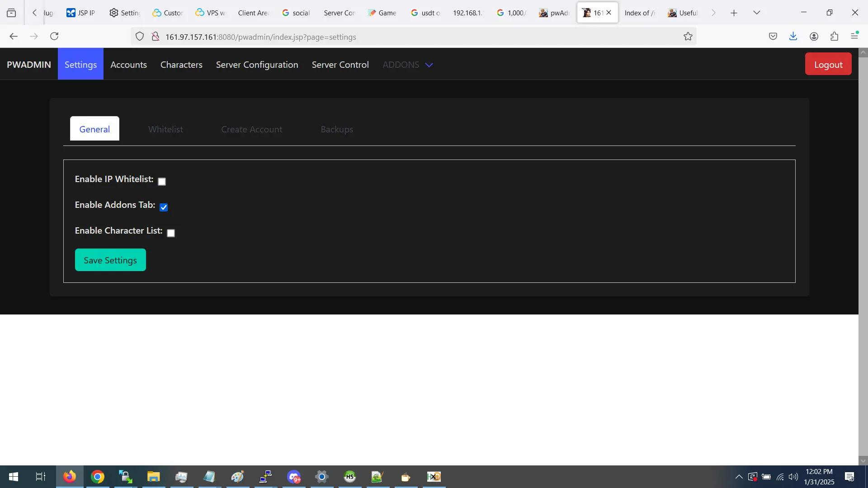Screen dimensions: 868x488
Task: Open the Firefox application menu
Action: 855,37
